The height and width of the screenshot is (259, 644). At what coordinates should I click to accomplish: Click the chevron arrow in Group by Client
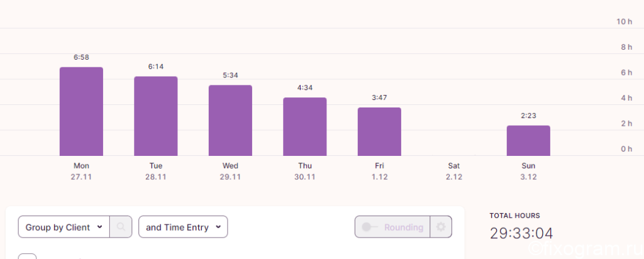(99, 227)
